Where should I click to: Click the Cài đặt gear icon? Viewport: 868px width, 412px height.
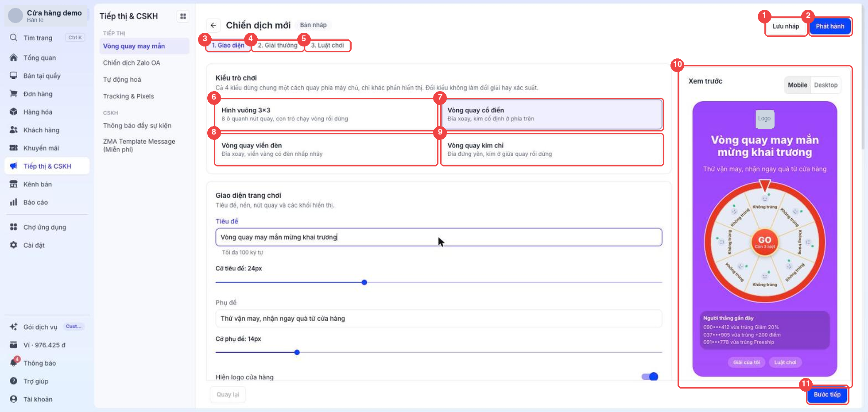(x=14, y=245)
